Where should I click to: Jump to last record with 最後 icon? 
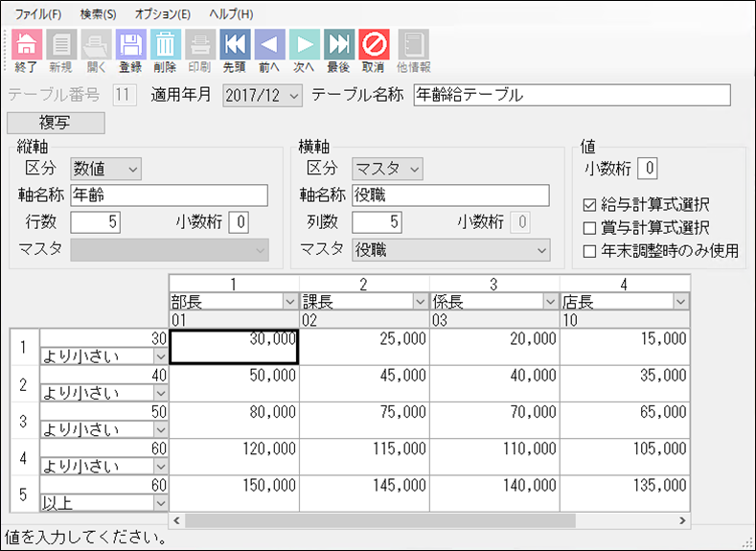point(338,44)
